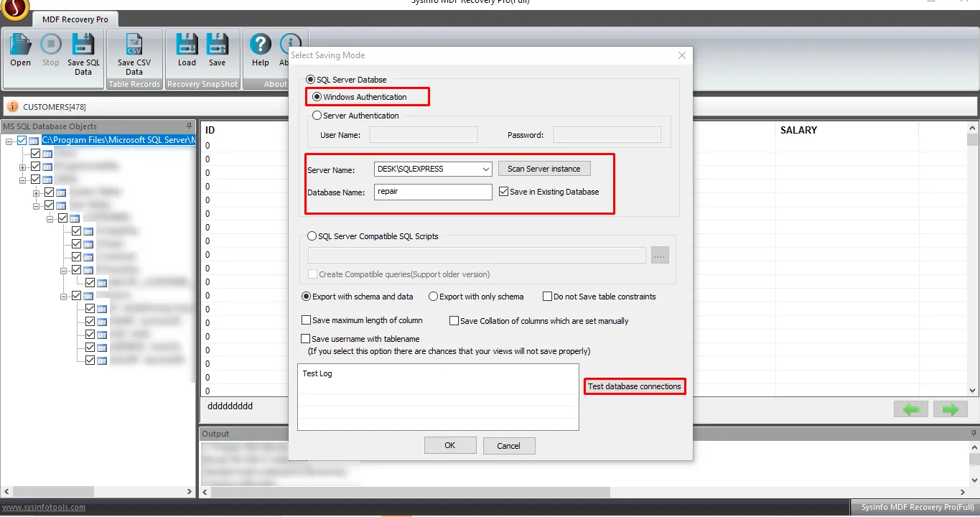Click the Save snapshot icon
Screen dimensions: 980x517
tap(217, 50)
